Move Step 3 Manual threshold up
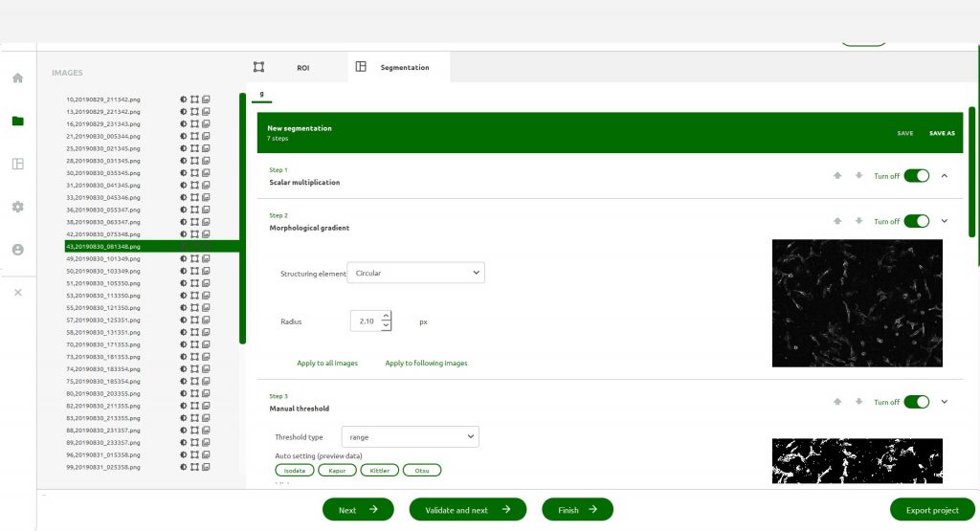Viewport: 980px width, 531px height. click(x=837, y=402)
